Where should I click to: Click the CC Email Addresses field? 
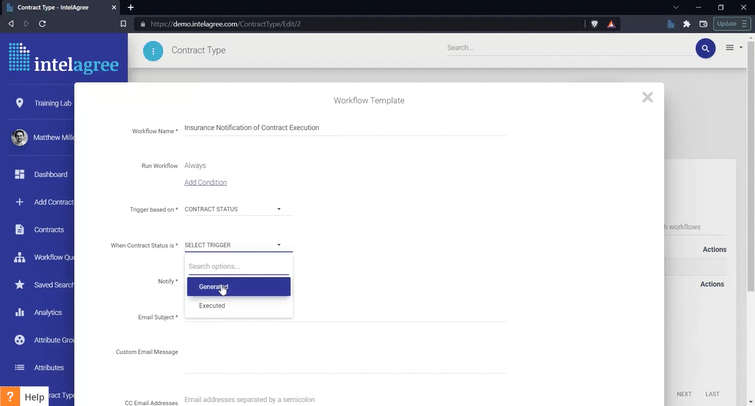coord(345,399)
